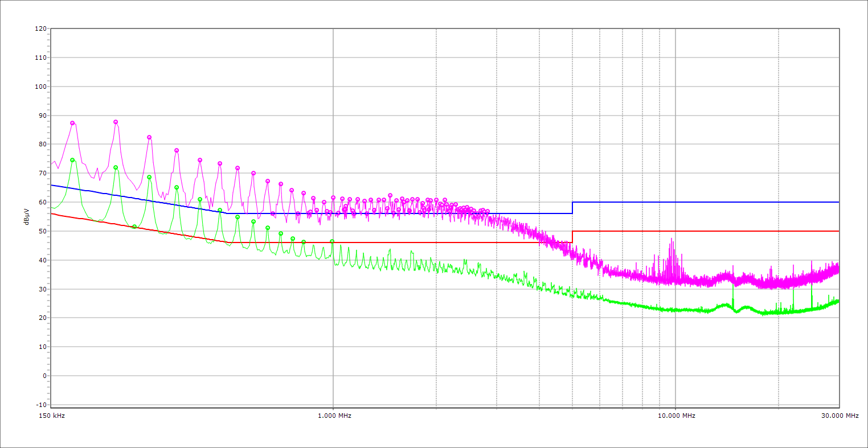Click the green marker at the 1.000 MHz gridline
The height and width of the screenshot is (448, 868).
click(x=332, y=241)
